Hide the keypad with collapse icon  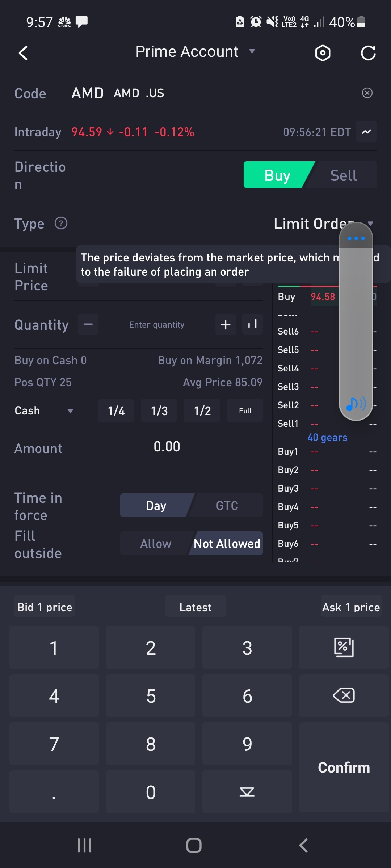point(247,792)
